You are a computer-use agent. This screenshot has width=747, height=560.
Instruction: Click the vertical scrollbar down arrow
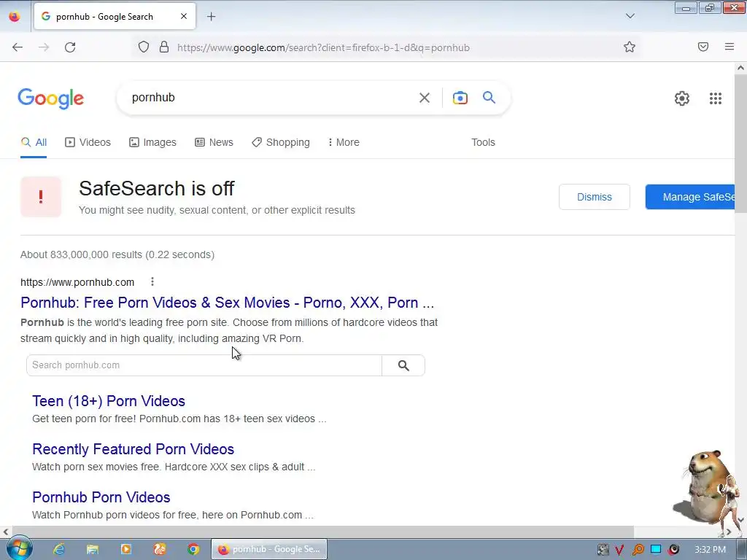coord(740,520)
